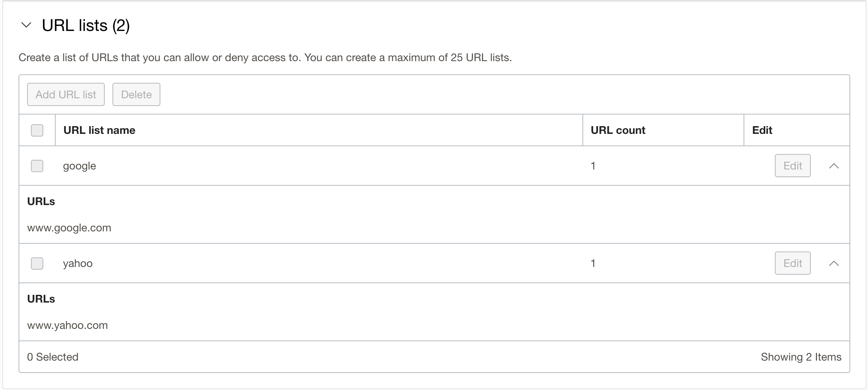Image resolution: width=868 pixels, height=390 pixels.
Task: Edit the google URL list
Action: tap(792, 166)
